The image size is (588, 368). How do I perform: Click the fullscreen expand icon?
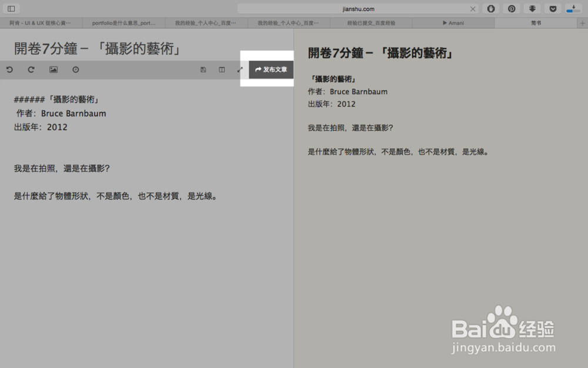[x=240, y=69]
